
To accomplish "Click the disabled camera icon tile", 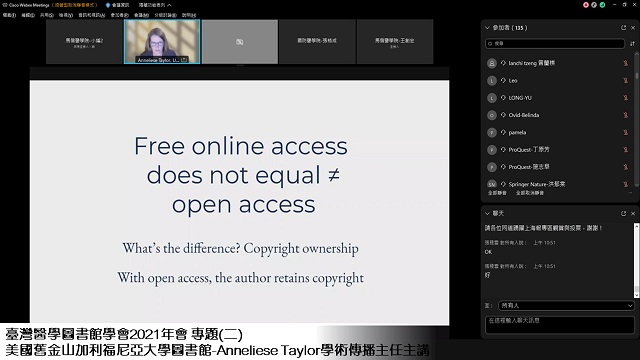I will pyautogui.click(x=240, y=42).
